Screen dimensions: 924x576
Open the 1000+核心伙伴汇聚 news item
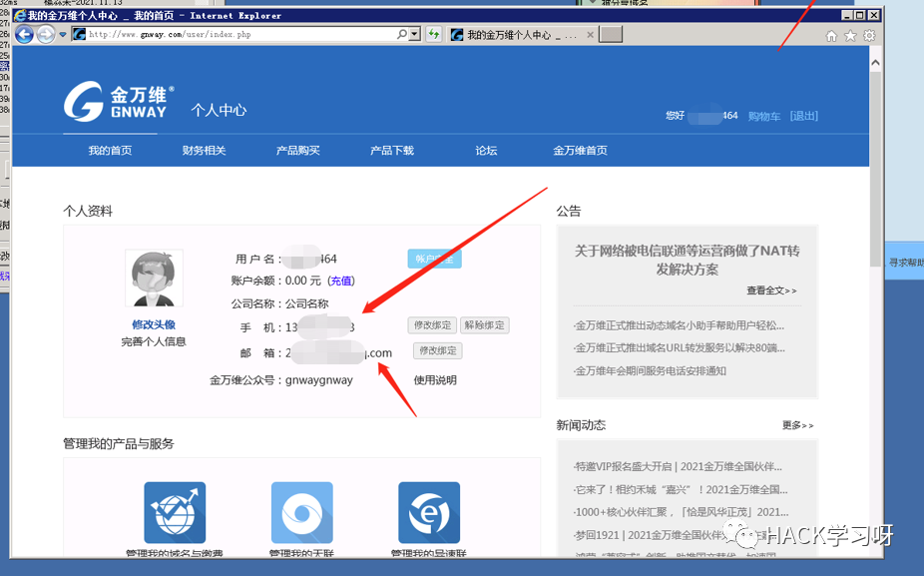coord(681,512)
